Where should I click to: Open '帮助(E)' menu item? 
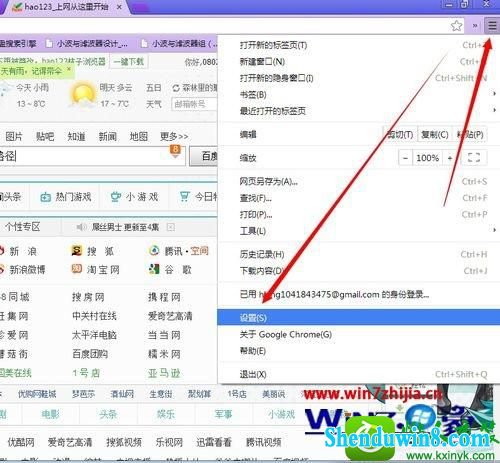click(x=358, y=351)
